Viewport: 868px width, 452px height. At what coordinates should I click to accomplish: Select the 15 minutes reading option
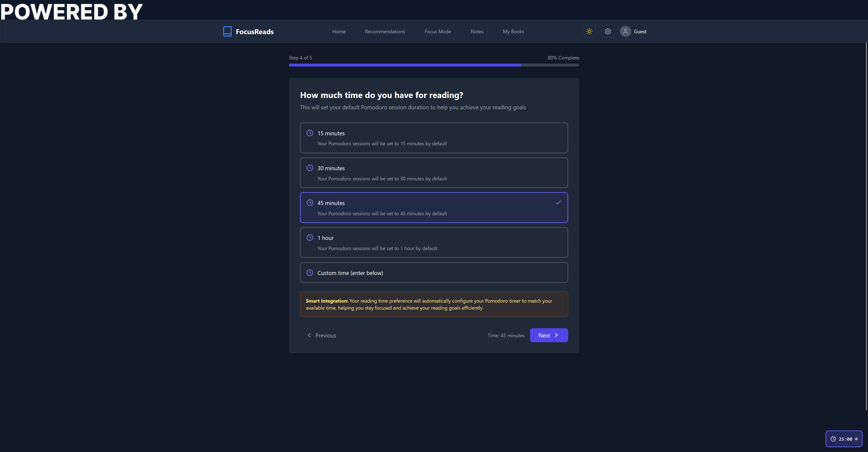coord(434,138)
